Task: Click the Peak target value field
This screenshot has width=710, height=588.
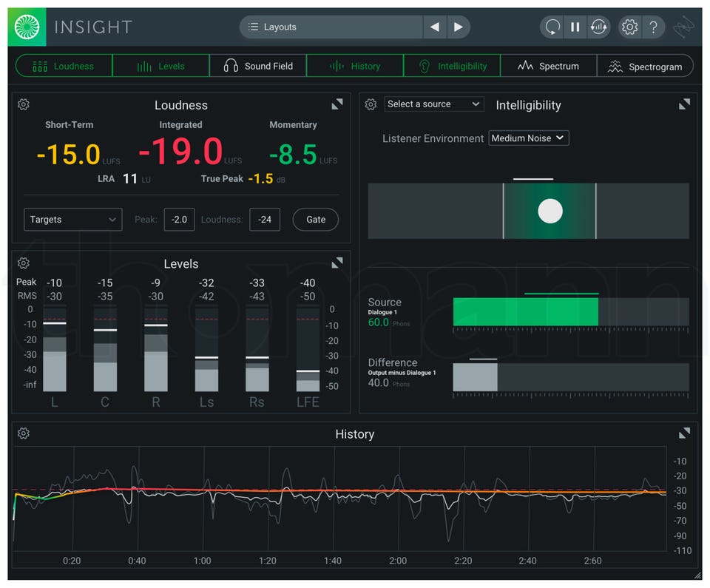Action: 179,220
